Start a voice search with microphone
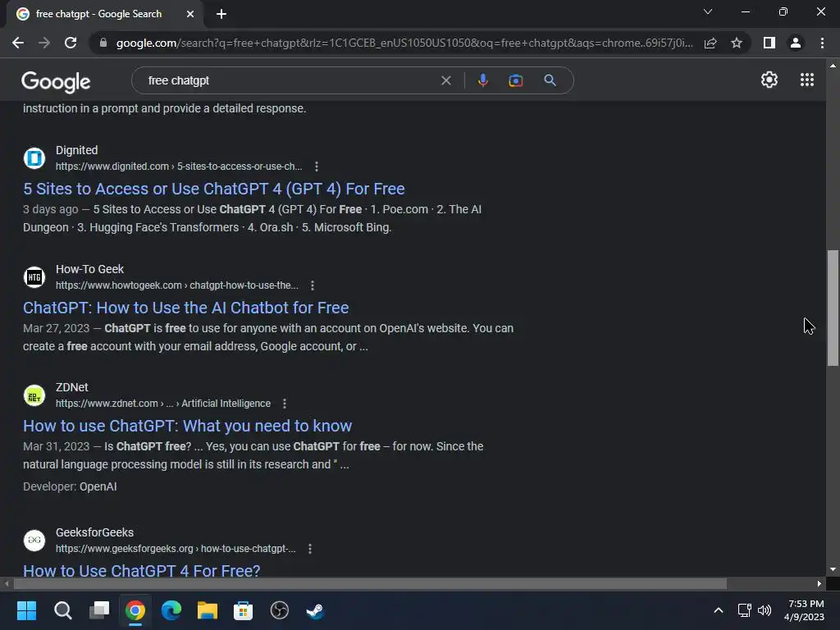This screenshot has height=630, width=840. 482,80
